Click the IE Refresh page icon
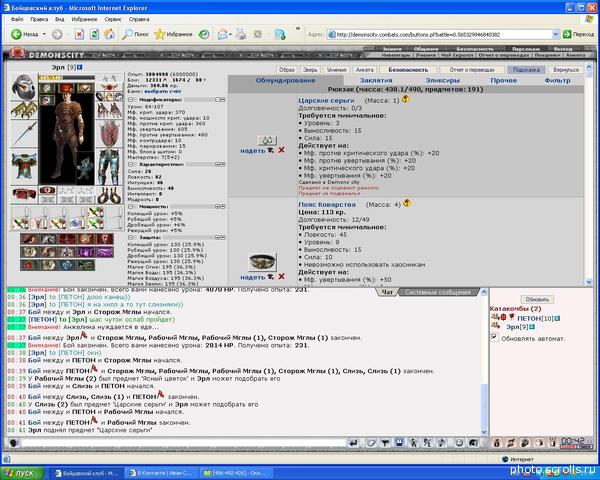Viewport: 600px width, 480px height. [94, 34]
